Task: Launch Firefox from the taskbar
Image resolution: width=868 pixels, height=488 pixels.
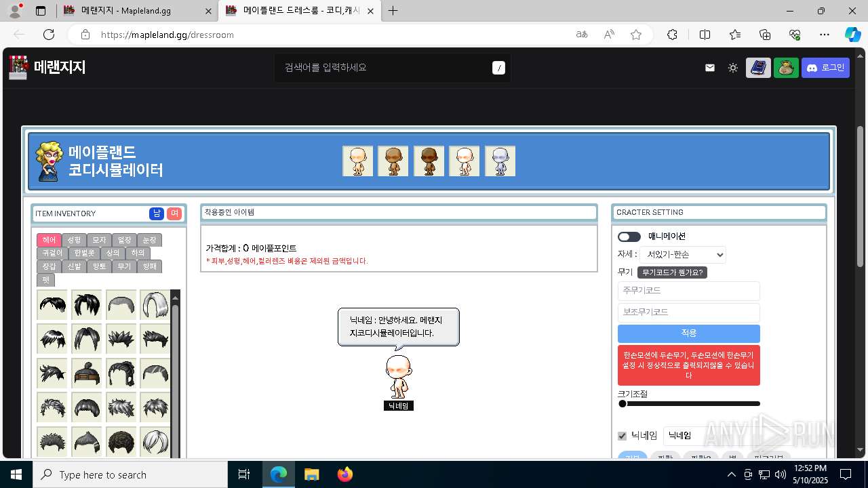Action: click(344, 474)
